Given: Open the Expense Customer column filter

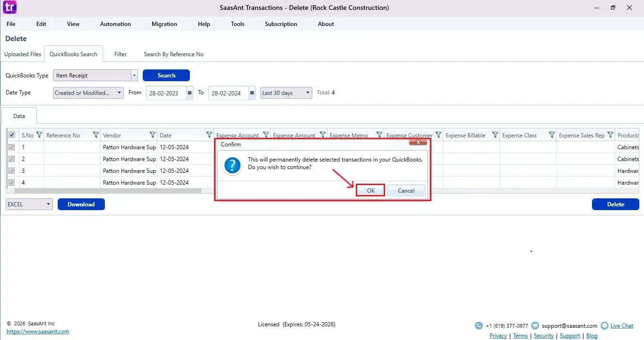Looking at the screenshot, I should click(438, 135).
